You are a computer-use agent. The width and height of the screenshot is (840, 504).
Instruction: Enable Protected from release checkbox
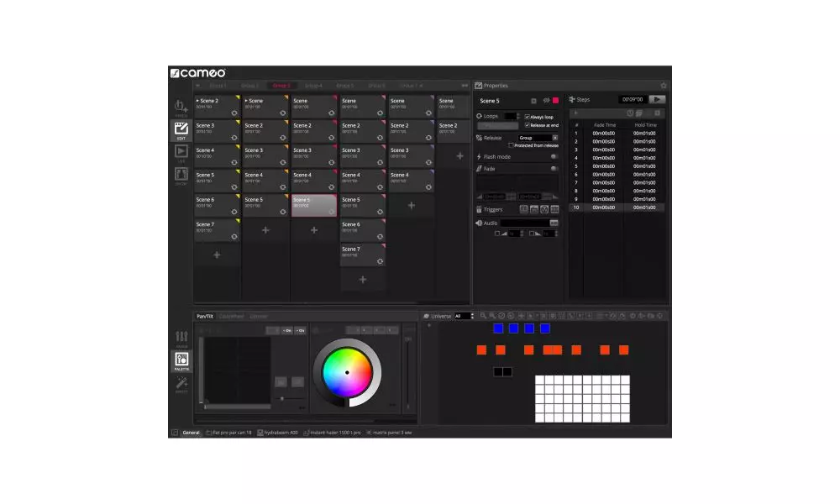click(511, 145)
